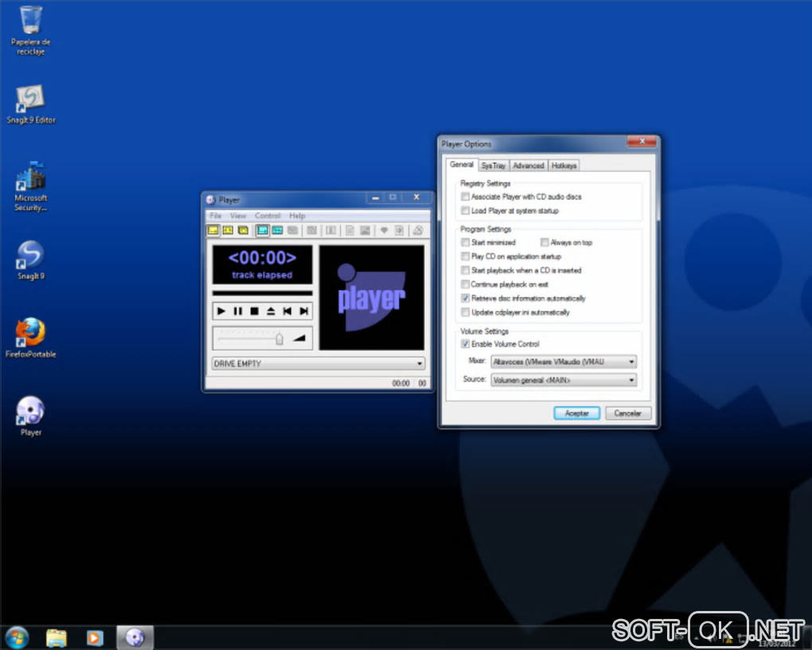812x650 pixels.
Task: Click the Play button in Player
Action: pos(221,311)
